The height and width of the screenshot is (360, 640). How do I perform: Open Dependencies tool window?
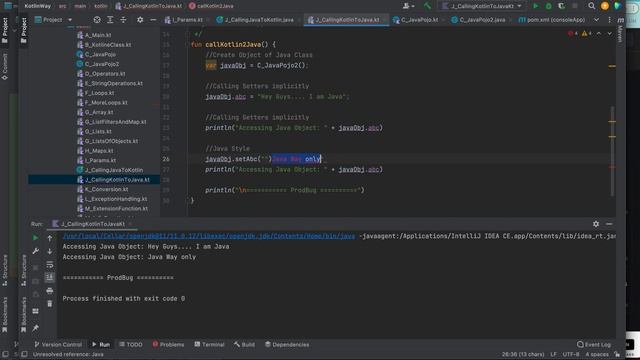point(287,344)
